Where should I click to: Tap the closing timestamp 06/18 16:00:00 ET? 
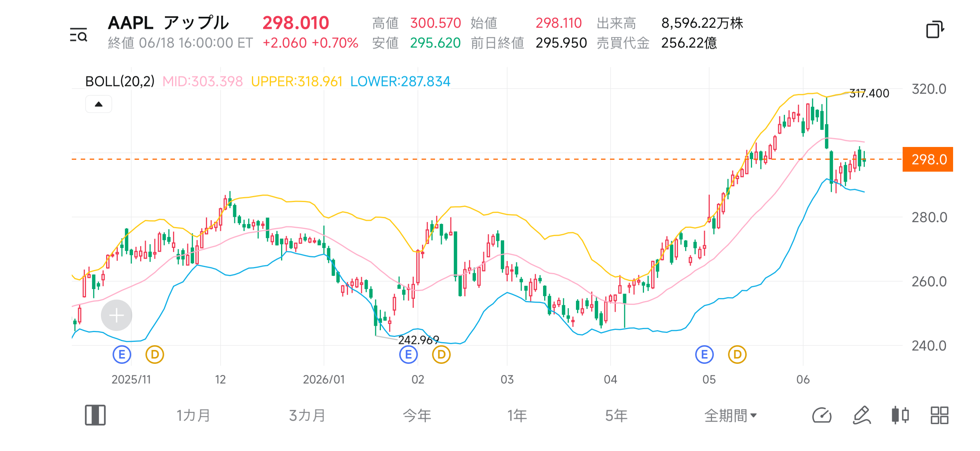[195, 43]
